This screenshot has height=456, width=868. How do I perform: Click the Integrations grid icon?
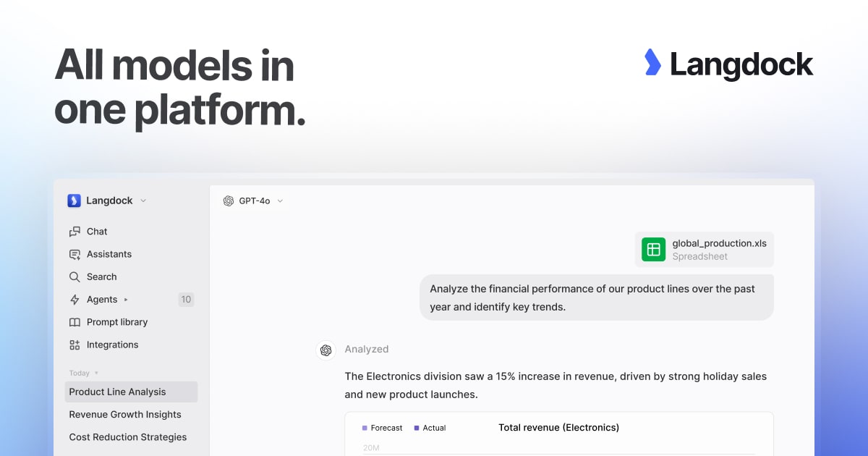75,345
